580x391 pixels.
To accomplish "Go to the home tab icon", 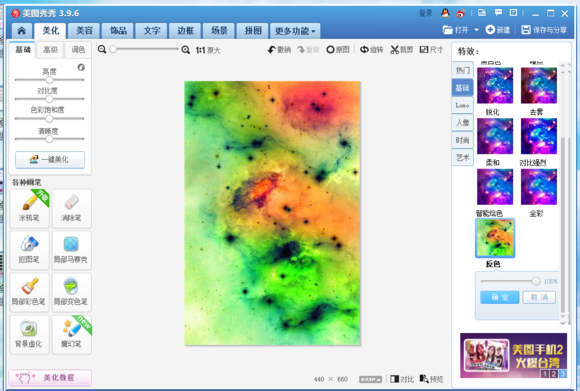I will coord(21,31).
